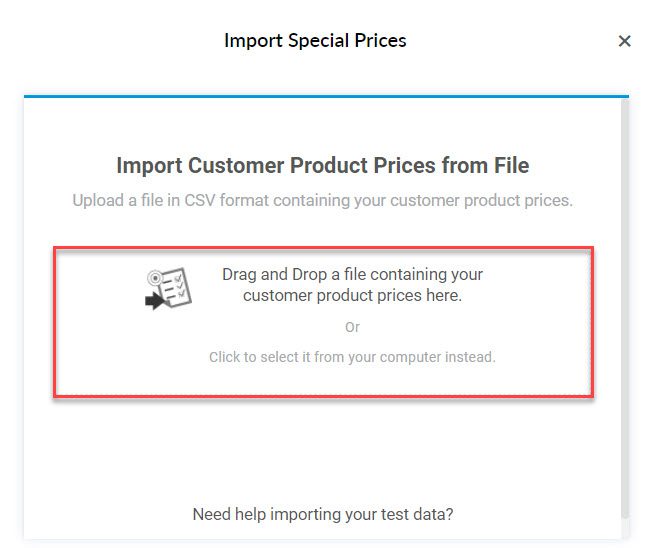This screenshot has height=548, width=652.
Task: Select the red-outlined file drop zone
Action: pyautogui.click(x=324, y=322)
